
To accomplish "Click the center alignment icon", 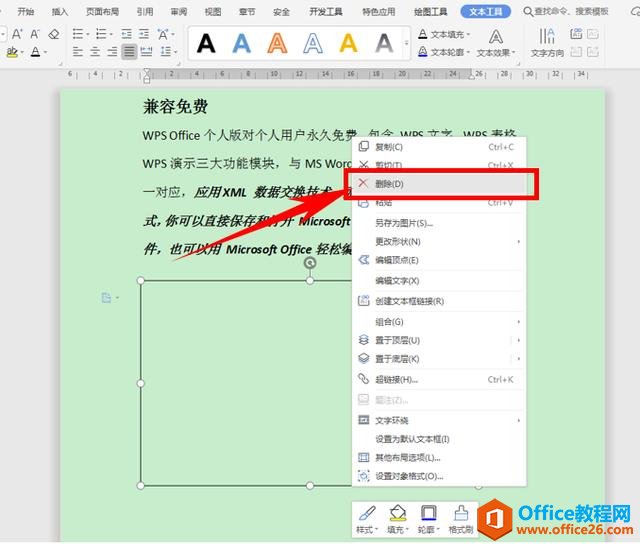I will [95, 52].
